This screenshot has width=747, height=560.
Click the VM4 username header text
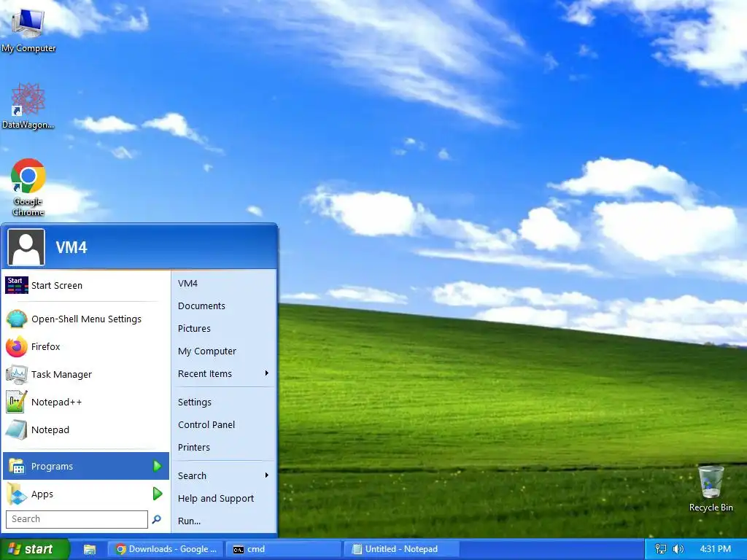point(71,248)
